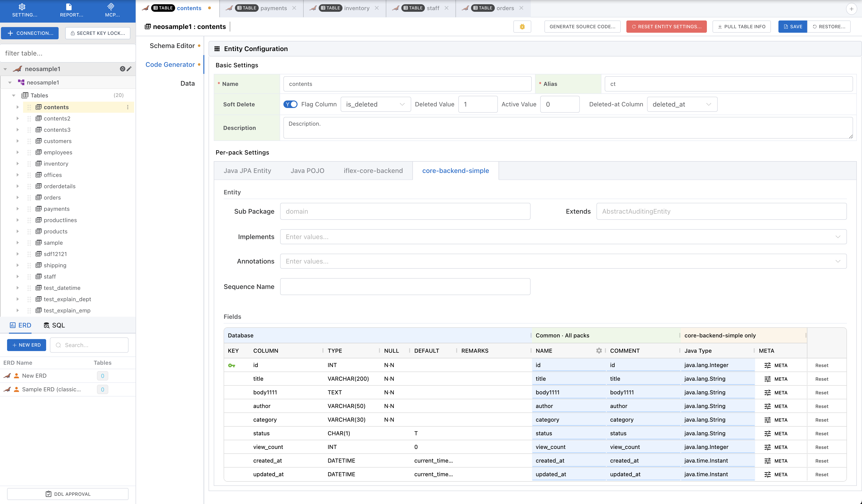Add a new Connection

[x=30, y=33]
